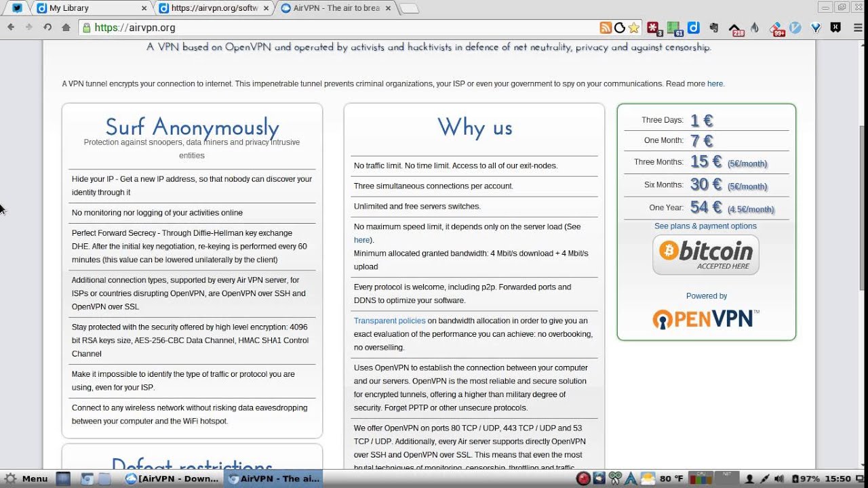868x488 pixels.
Task: Open the scissors screenshot tool in tray
Action: (x=615, y=479)
